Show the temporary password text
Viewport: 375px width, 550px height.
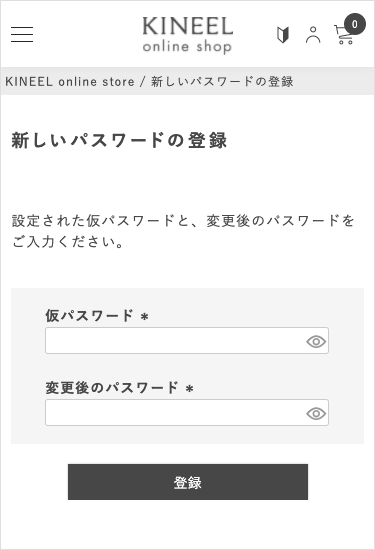[x=316, y=341]
